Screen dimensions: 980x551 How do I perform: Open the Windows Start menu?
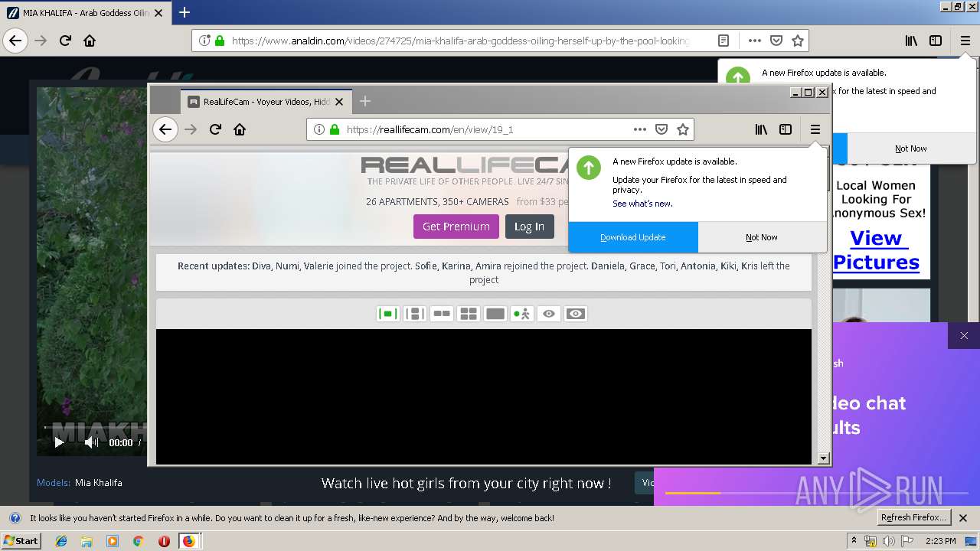point(21,540)
